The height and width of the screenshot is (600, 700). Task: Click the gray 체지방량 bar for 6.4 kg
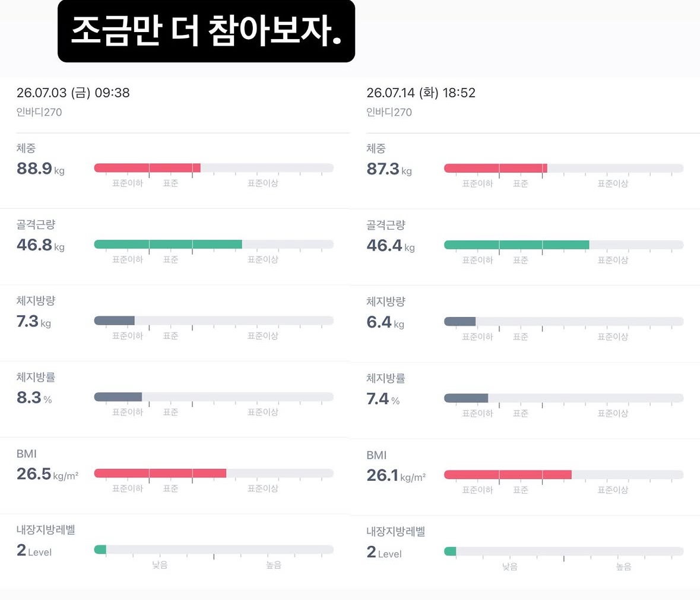click(x=460, y=321)
